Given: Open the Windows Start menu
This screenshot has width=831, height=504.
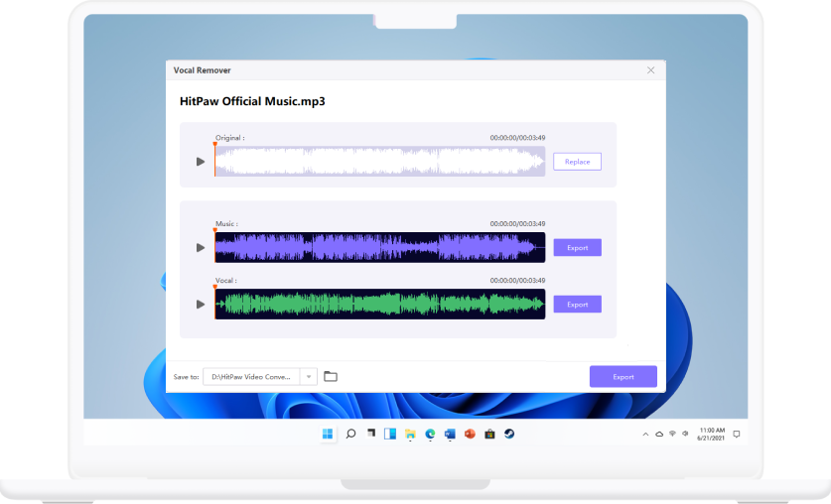Looking at the screenshot, I should coord(328,435).
